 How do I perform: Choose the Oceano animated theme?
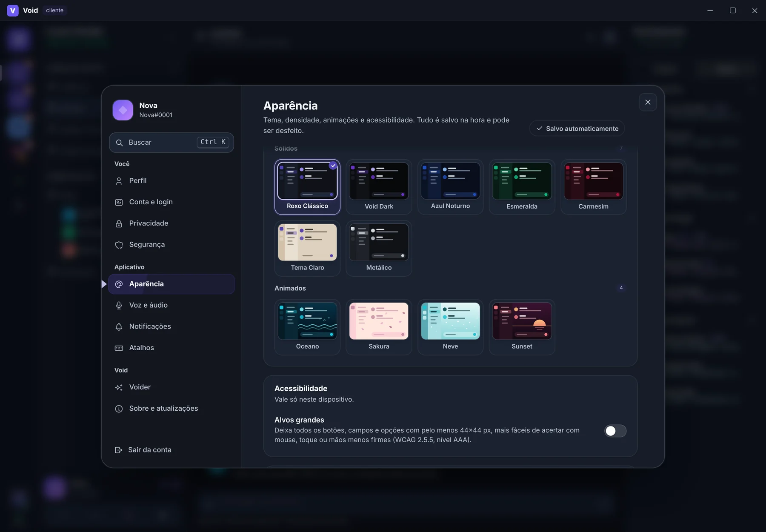[307, 327]
